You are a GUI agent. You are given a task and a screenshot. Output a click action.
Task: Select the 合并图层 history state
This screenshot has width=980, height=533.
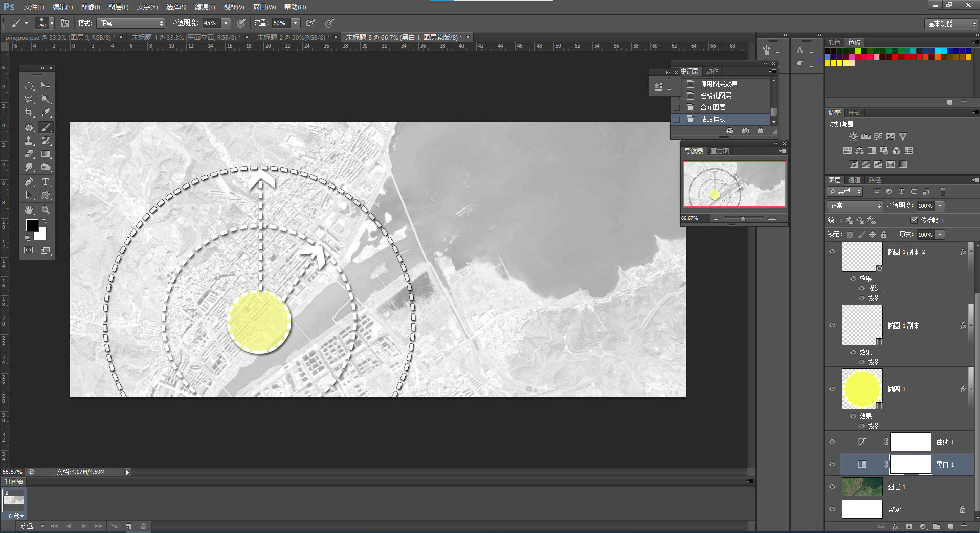(x=712, y=107)
